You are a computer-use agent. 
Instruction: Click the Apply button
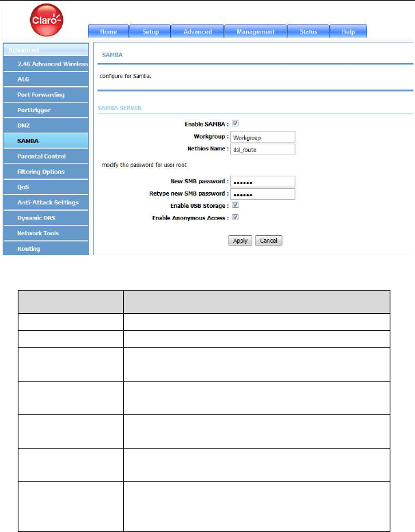pyautogui.click(x=240, y=241)
